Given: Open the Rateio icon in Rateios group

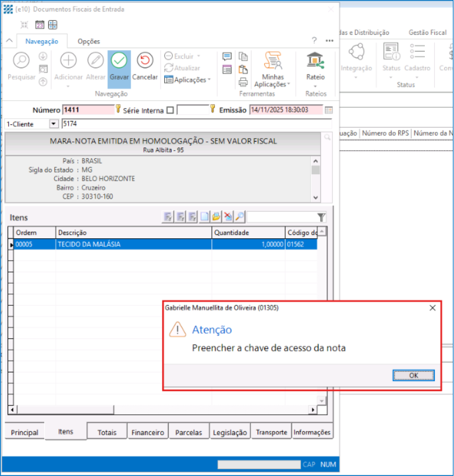Looking at the screenshot, I should pos(315,61).
